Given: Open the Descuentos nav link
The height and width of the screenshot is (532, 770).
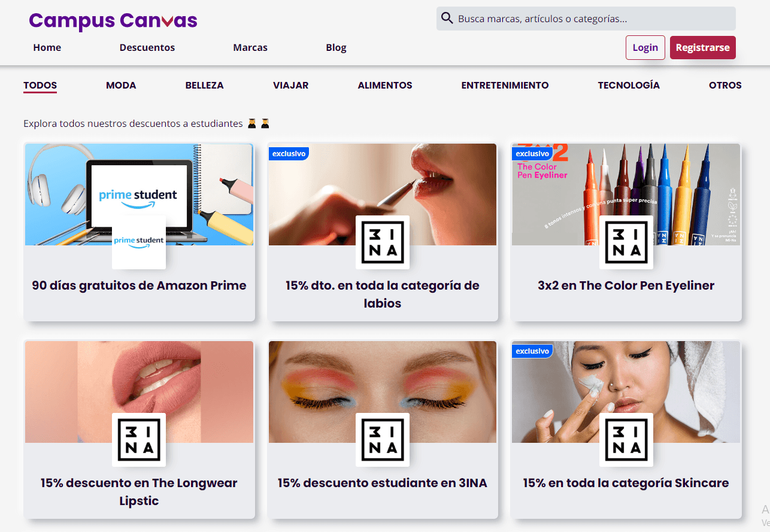Looking at the screenshot, I should (147, 47).
